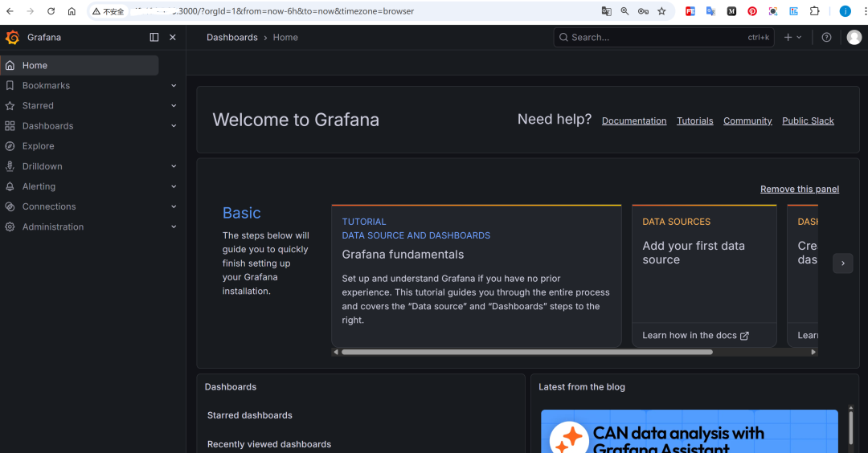Click the translate page icon in address bar

coord(606,11)
